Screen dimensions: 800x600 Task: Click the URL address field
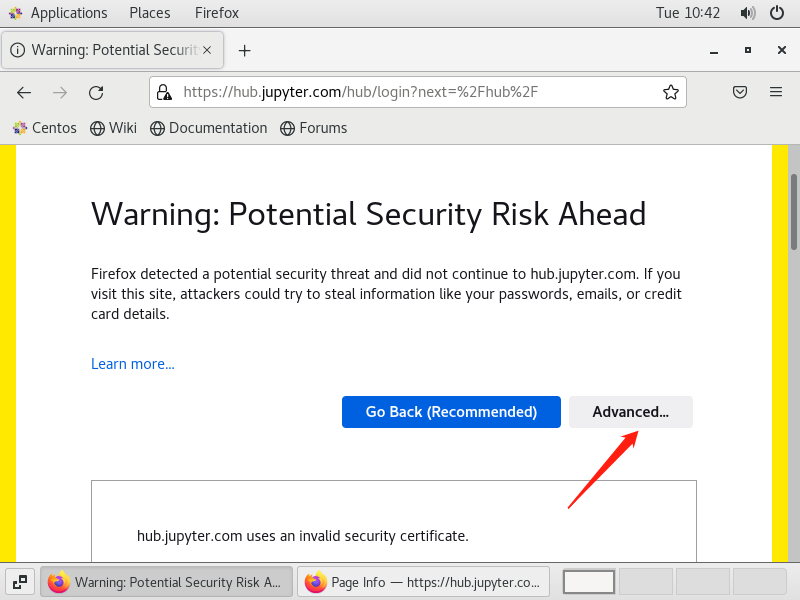418,92
